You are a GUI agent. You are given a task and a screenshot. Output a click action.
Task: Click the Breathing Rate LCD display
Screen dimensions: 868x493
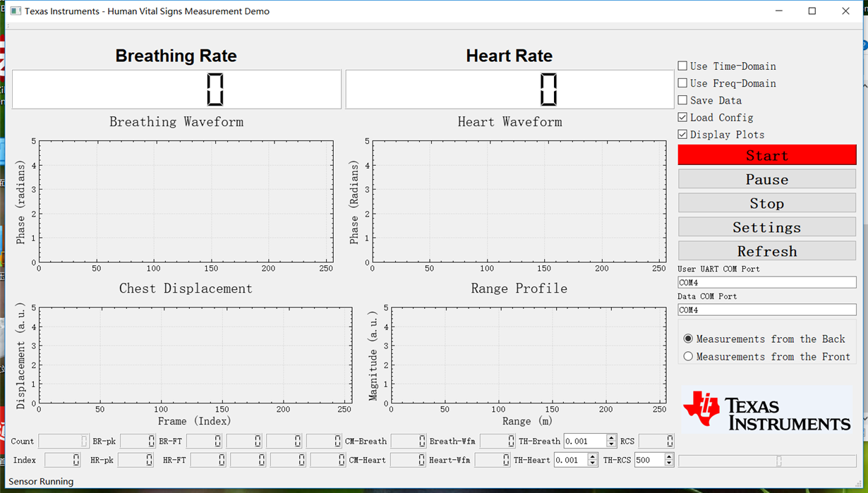coord(176,90)
